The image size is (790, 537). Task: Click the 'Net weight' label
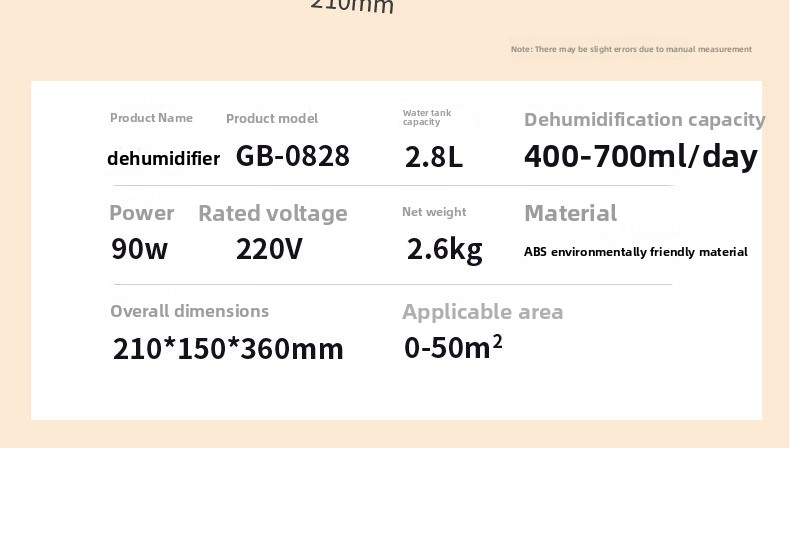click(434, 212)
